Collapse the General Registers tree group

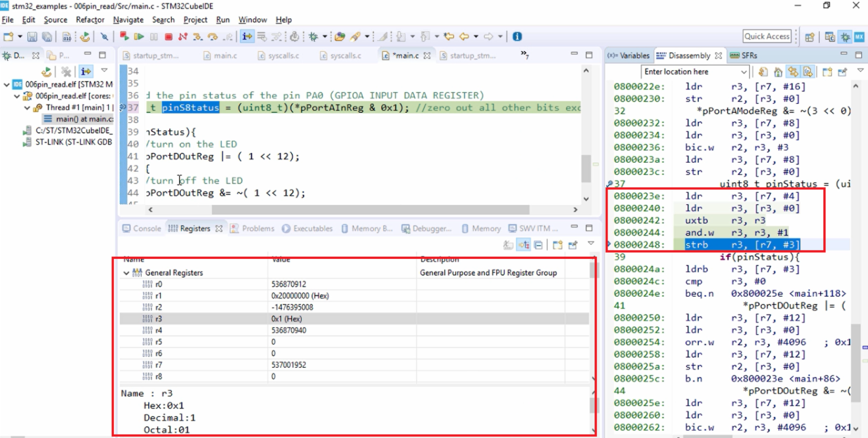click(126, 272)
